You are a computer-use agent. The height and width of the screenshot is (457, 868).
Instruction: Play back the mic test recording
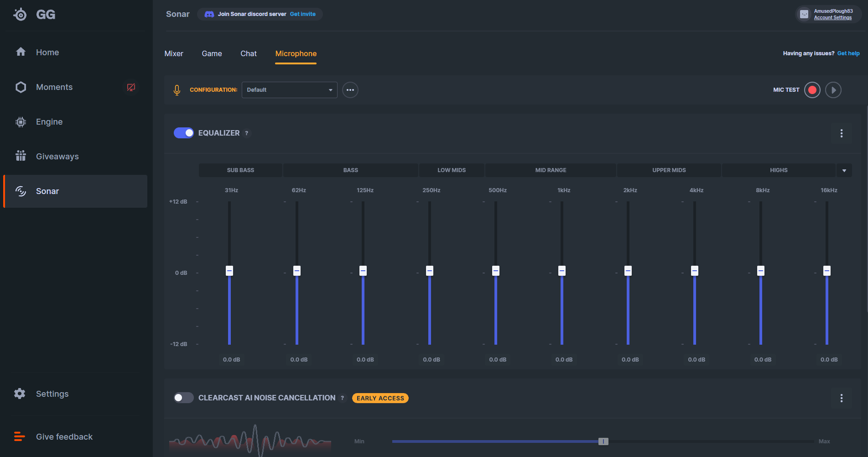[833, 90]
